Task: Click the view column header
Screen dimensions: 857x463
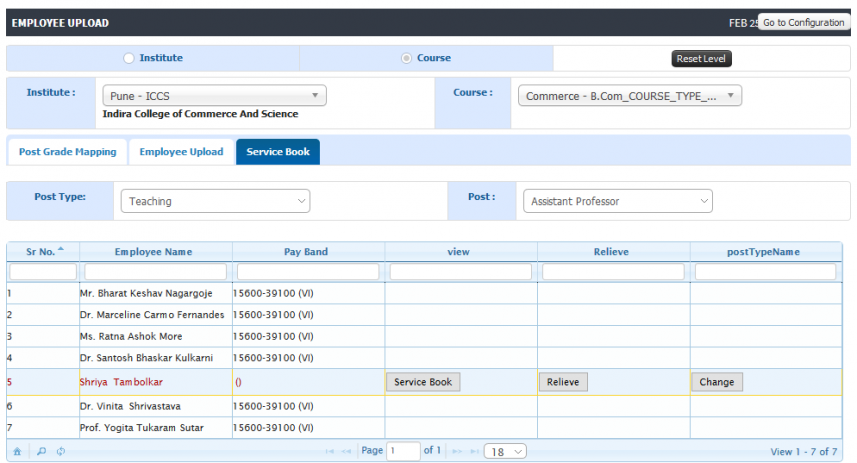Action: [x=461, y=252]
